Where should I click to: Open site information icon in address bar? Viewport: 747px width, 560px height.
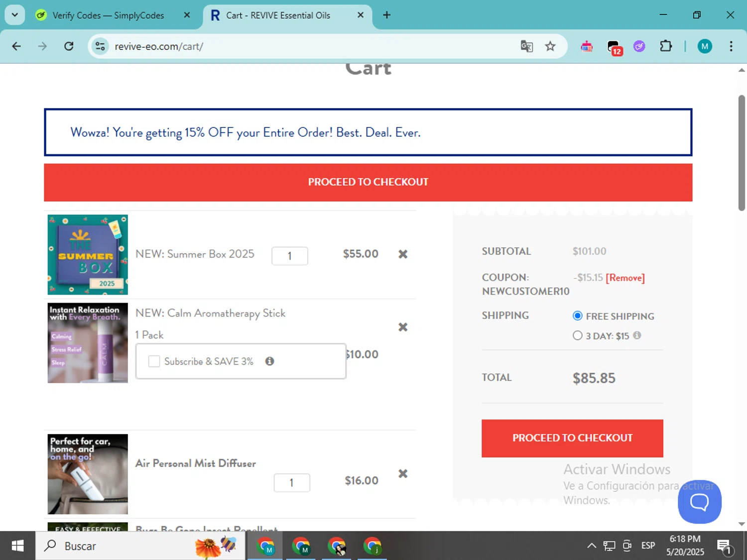tap(100, 46)
